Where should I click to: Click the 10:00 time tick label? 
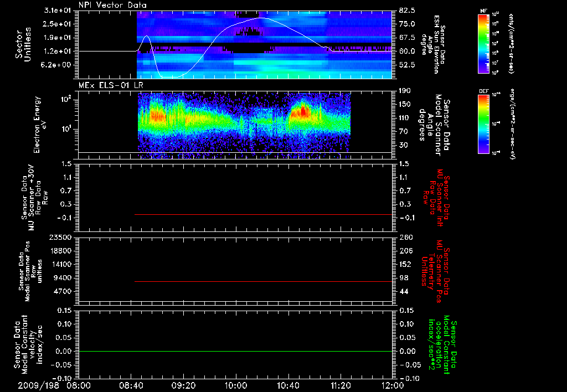pyautogui.click(x=236, y=386)
